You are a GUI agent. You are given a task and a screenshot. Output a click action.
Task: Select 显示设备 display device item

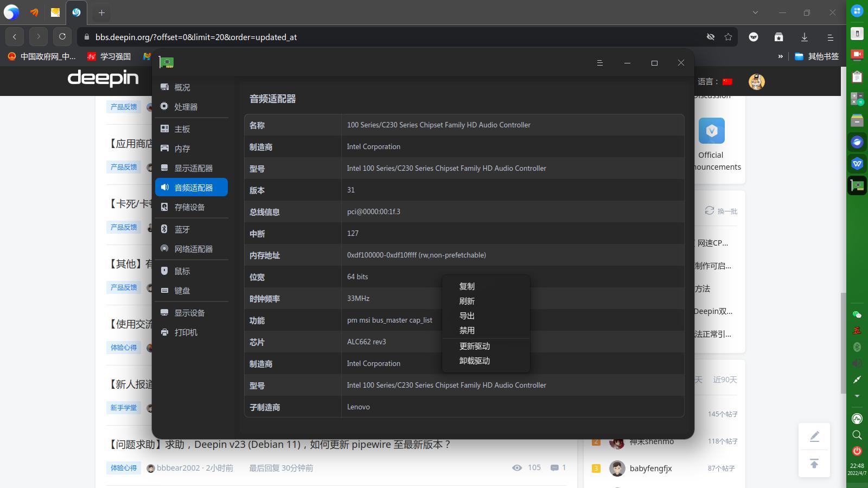pos(192,313)
